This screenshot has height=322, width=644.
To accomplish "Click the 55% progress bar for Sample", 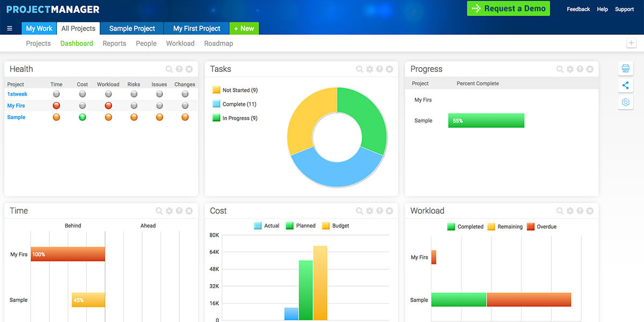I will (486, 120).
